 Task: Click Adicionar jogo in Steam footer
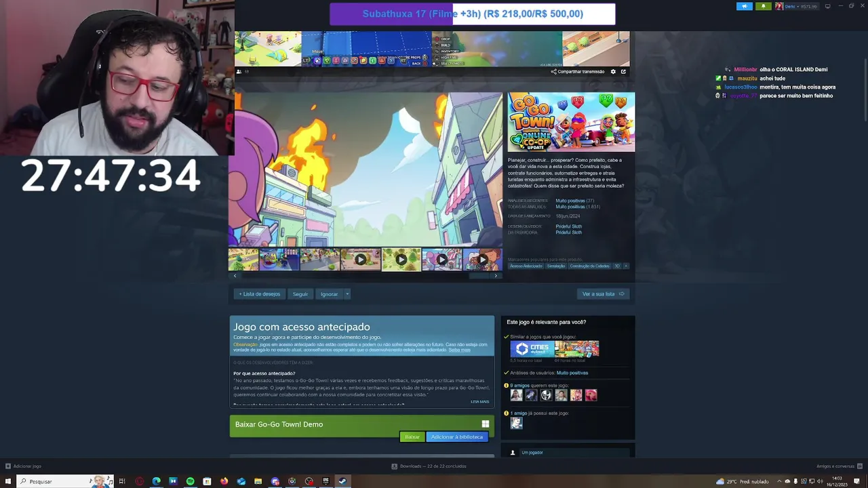(23, 466)
